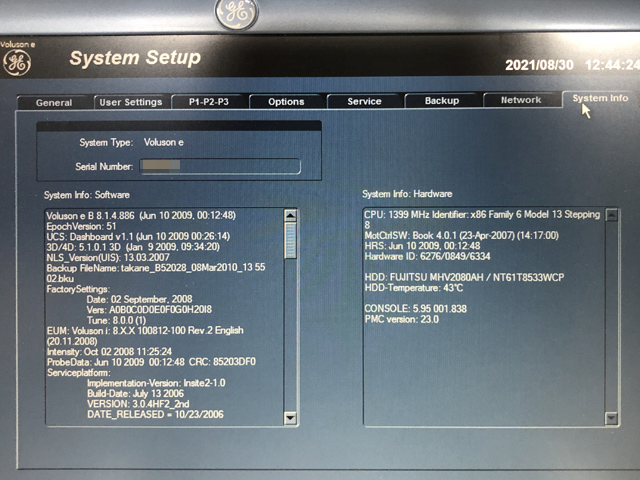Click the 'Implementation-Version: Insite2-1.0' line
This screenshot has width=640, height=480.
[x=156, y=383]
